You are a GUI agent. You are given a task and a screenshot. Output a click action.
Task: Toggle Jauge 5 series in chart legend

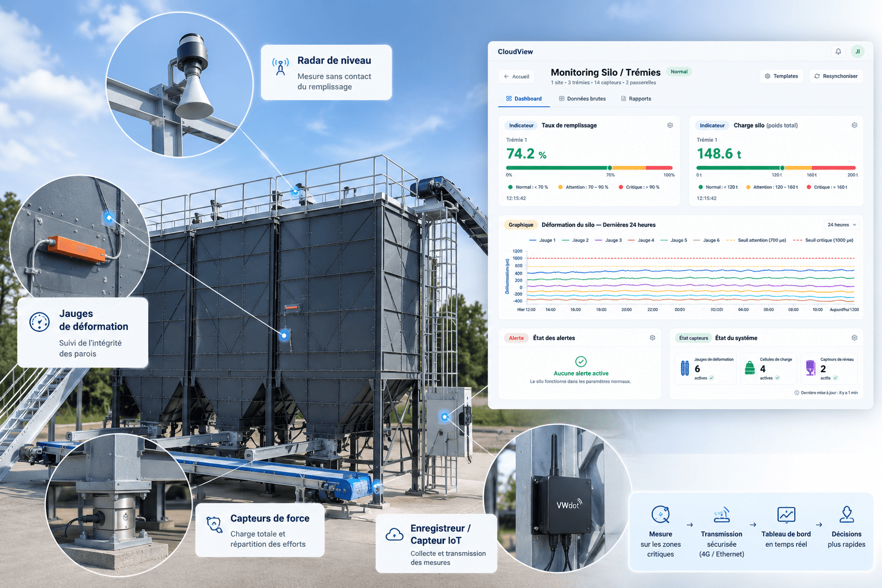click(674, 240)
